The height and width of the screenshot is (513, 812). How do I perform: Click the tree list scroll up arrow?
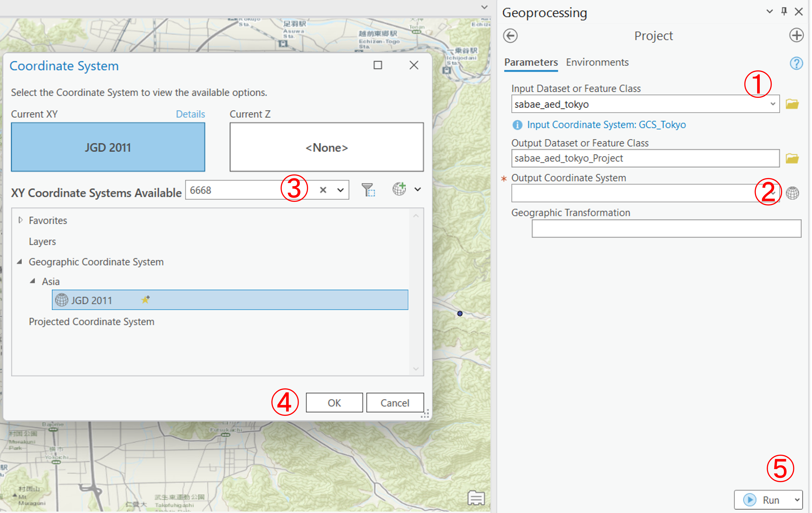coord(416,216)
